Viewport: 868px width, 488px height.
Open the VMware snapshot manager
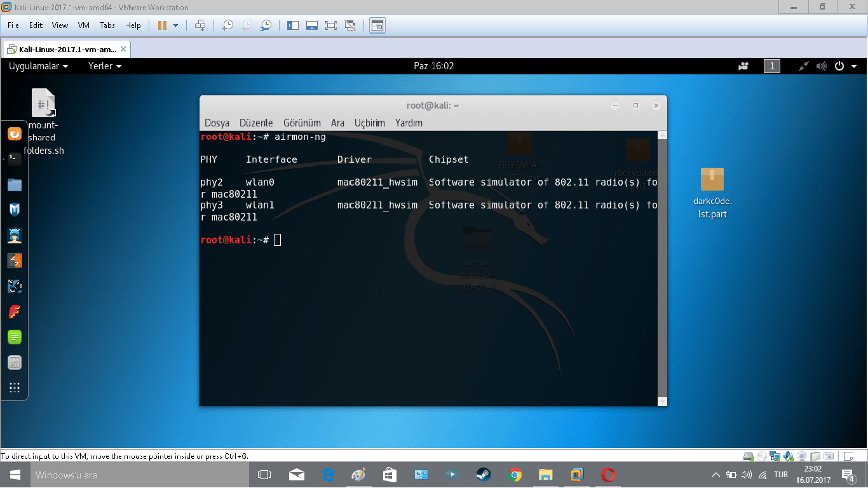266,25
